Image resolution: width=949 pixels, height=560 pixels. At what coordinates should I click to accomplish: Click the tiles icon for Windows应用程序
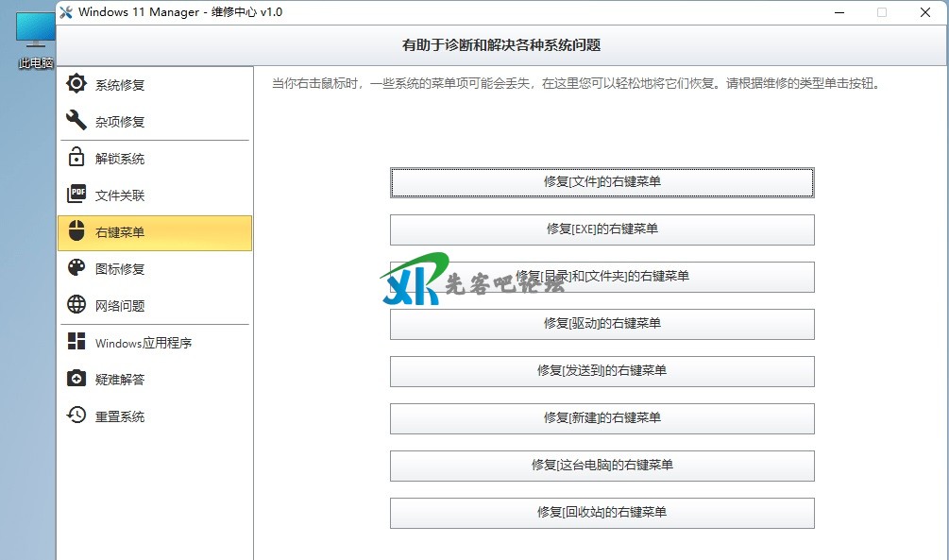pyautogui.click(x=76, y=342)
